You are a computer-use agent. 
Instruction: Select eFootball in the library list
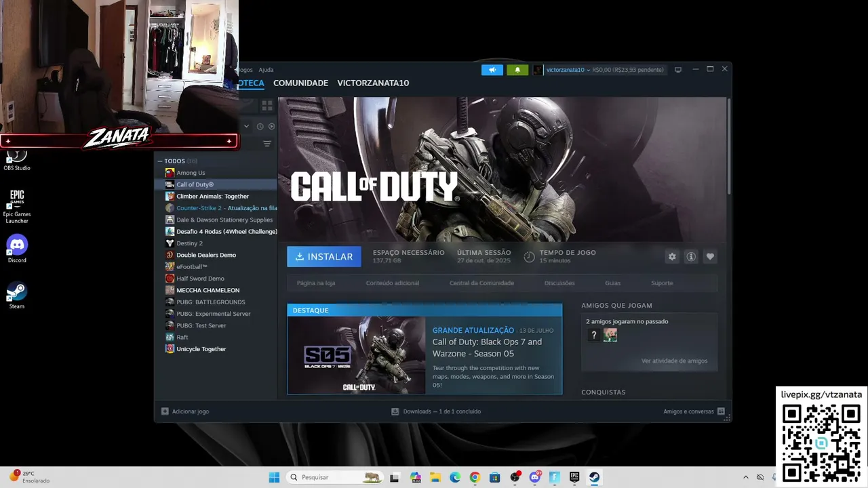pyautogui.click(x=191, y=267)
